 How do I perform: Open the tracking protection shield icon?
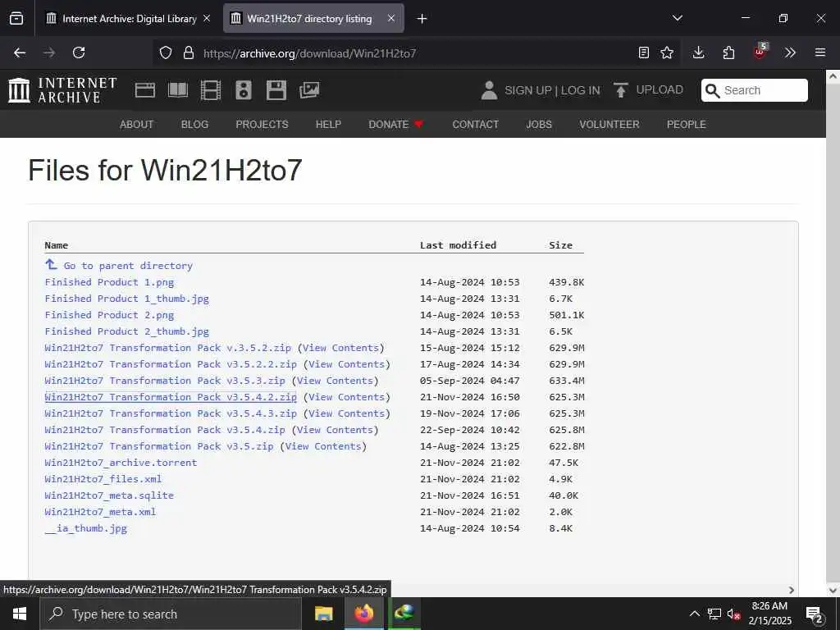166,52
